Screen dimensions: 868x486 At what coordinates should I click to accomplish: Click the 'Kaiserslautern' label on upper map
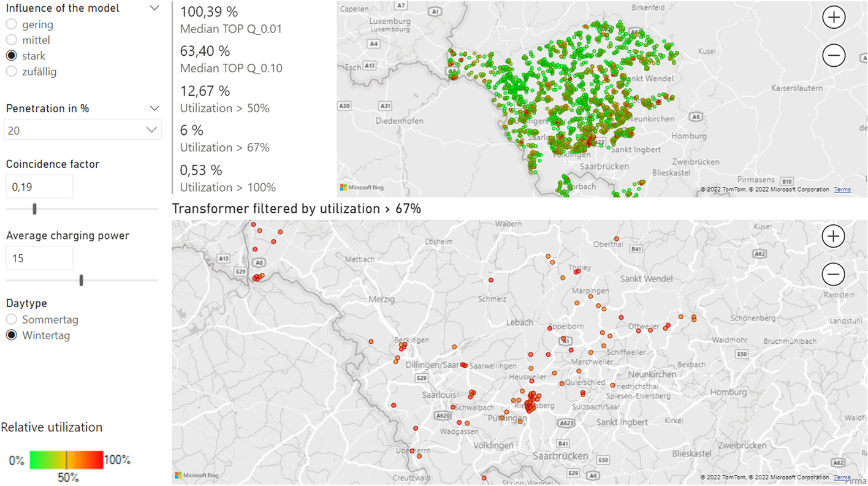[x=797, y=88]
